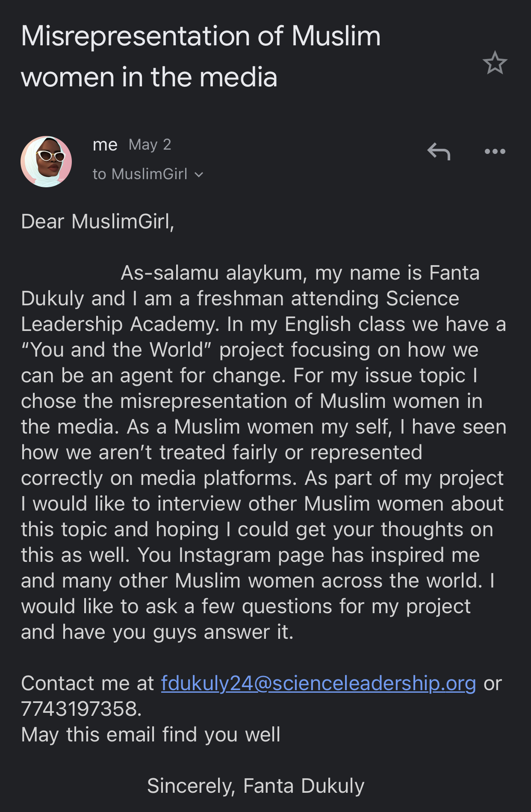This screenshot has width=531, height=812.
Task: Tap the "May 2" date label
Action: click(150, 145)
